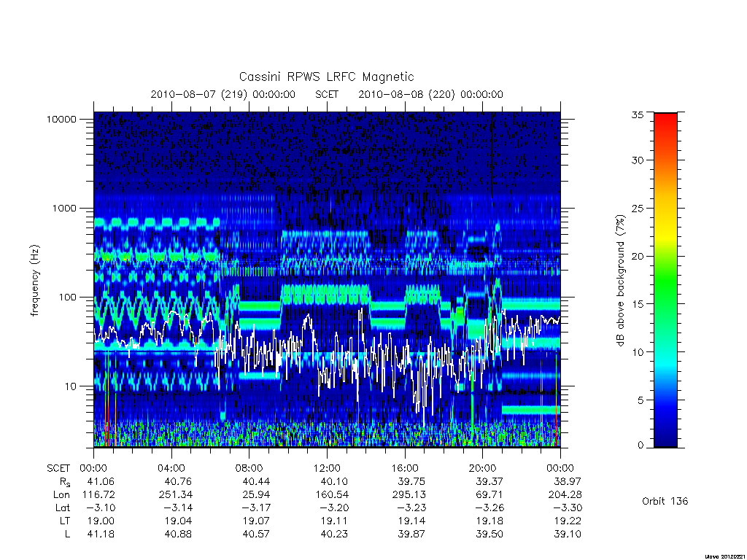The height and width of the screenshot is (560, 747).
Task: Click the "1000" frequency tick label
Action: coord(64,209)
